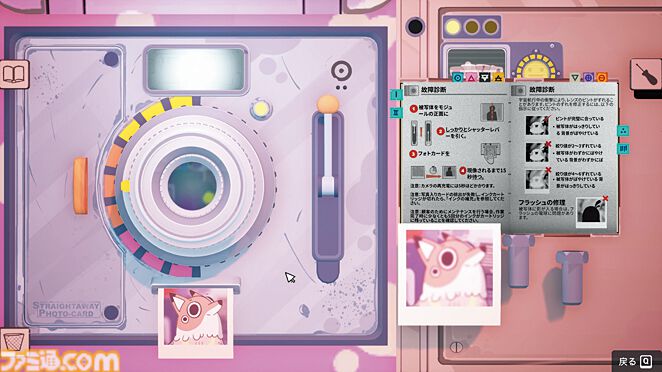Select the developed fox photo beside manual

449,274
